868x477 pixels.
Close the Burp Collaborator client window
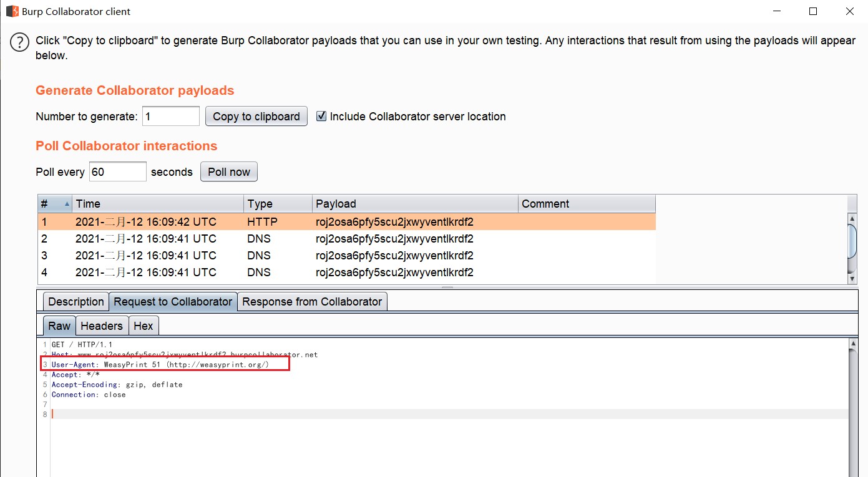point(850,11)
